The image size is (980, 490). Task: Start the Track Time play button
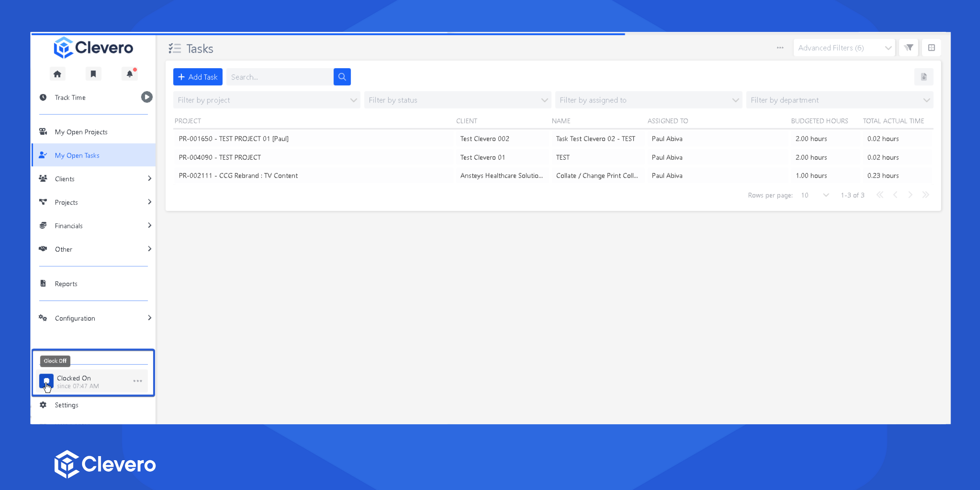pos(147,97)
